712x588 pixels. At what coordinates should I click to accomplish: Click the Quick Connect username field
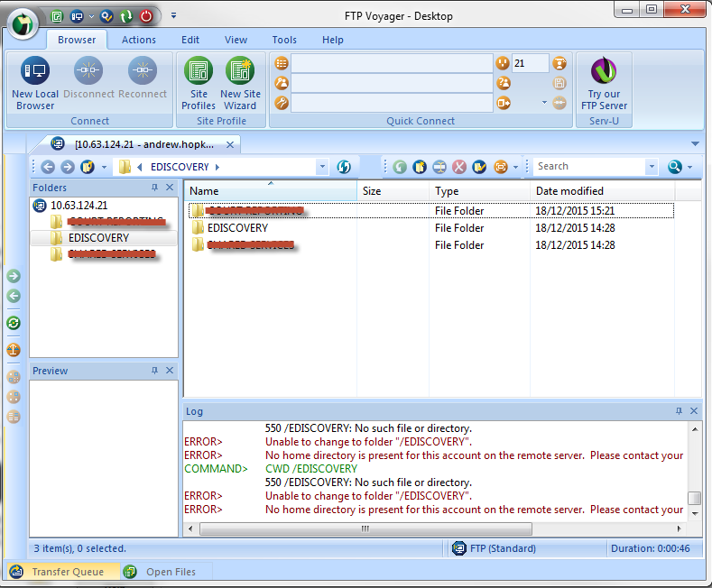tap(392, 83)
